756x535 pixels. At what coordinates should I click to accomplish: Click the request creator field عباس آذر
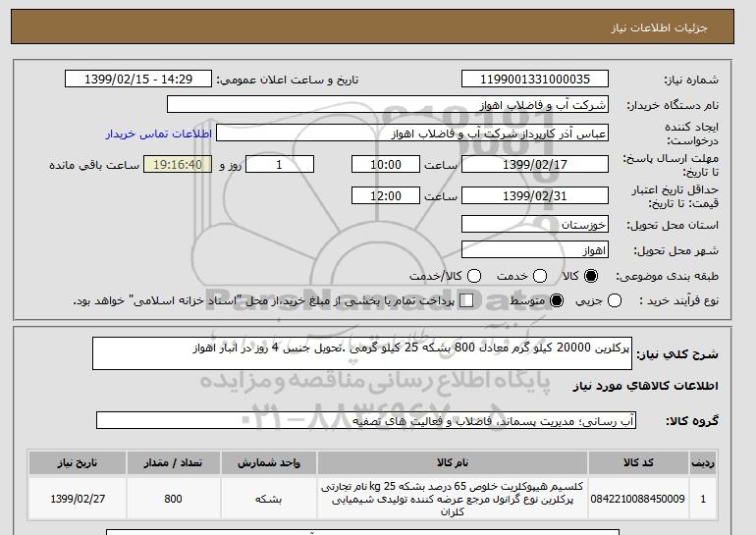click(x=412, y=134)
